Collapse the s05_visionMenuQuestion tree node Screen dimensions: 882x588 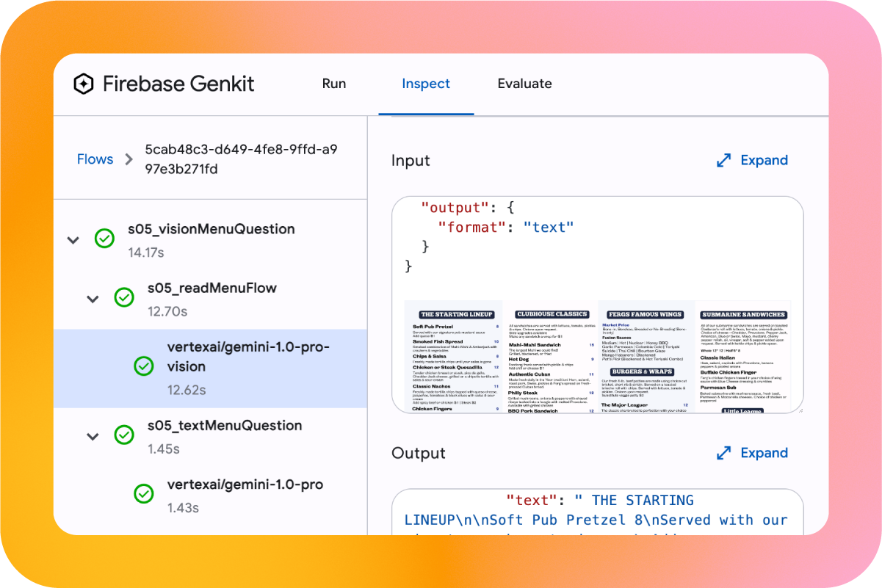pyautogui.click(x=73, y=239)
